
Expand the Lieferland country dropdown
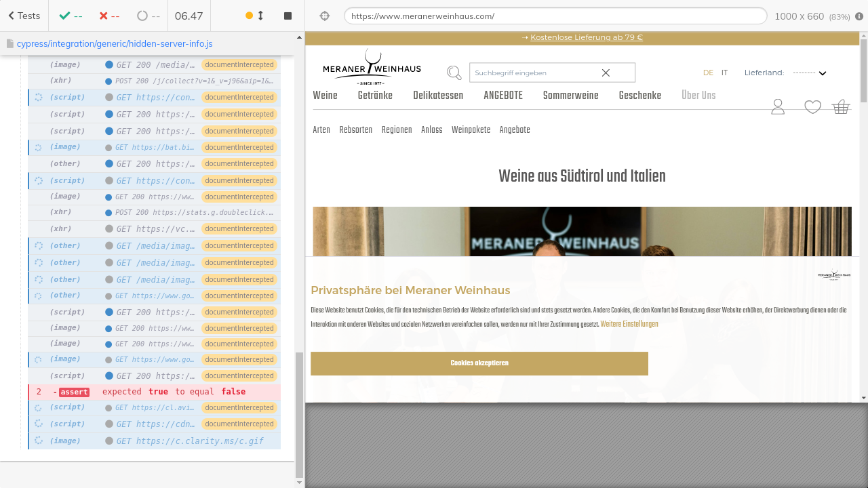(x=810, y=73)
